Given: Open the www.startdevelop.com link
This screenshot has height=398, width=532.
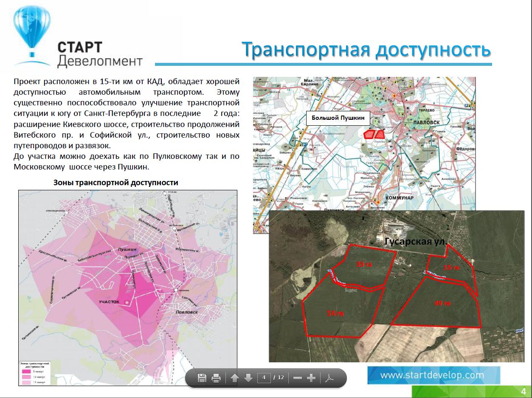Looking at the screenshot, I should click(432, 375).
